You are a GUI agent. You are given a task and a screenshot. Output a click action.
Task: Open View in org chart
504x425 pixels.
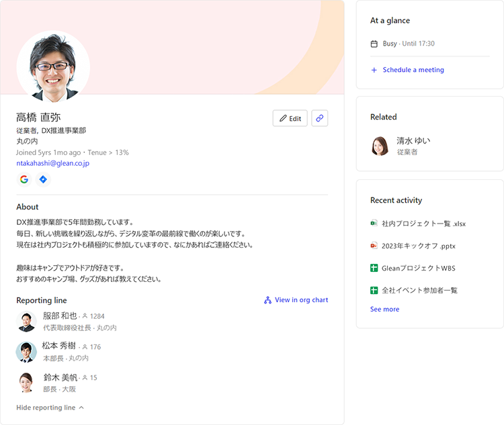click(296, 300)
